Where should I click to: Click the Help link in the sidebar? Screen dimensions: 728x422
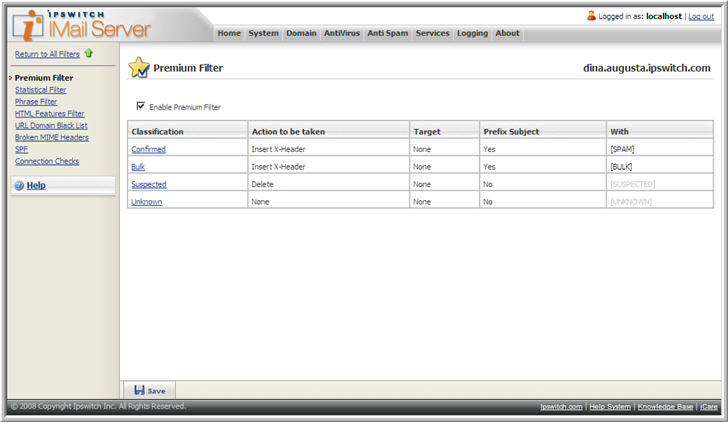point(36,185)
